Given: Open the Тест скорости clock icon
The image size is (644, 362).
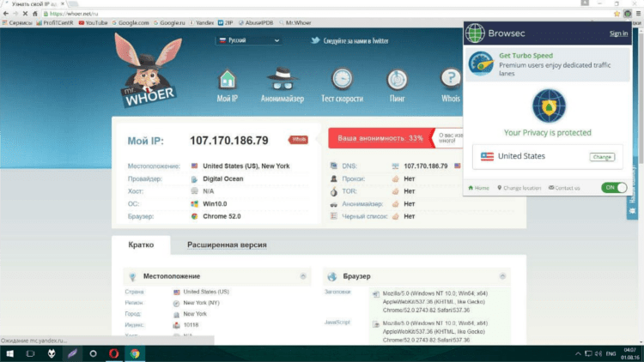Looking at the screenshot, I should pos(342,79).
